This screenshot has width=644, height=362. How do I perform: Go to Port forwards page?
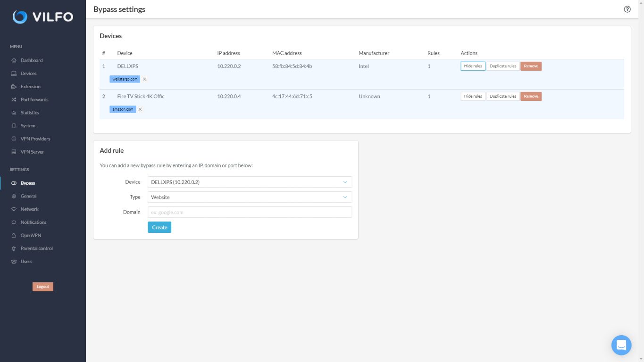(x=34, y=99)
